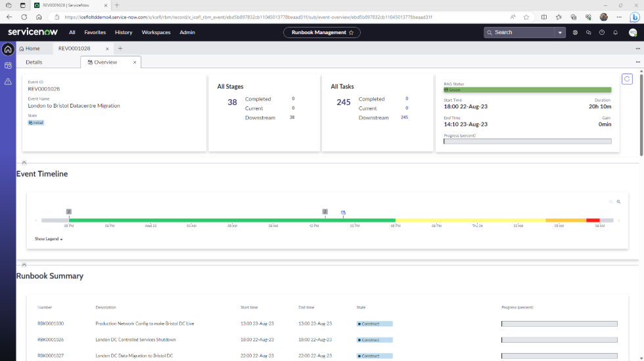Click the green RAG Status bar

click(x=527, y=90)
